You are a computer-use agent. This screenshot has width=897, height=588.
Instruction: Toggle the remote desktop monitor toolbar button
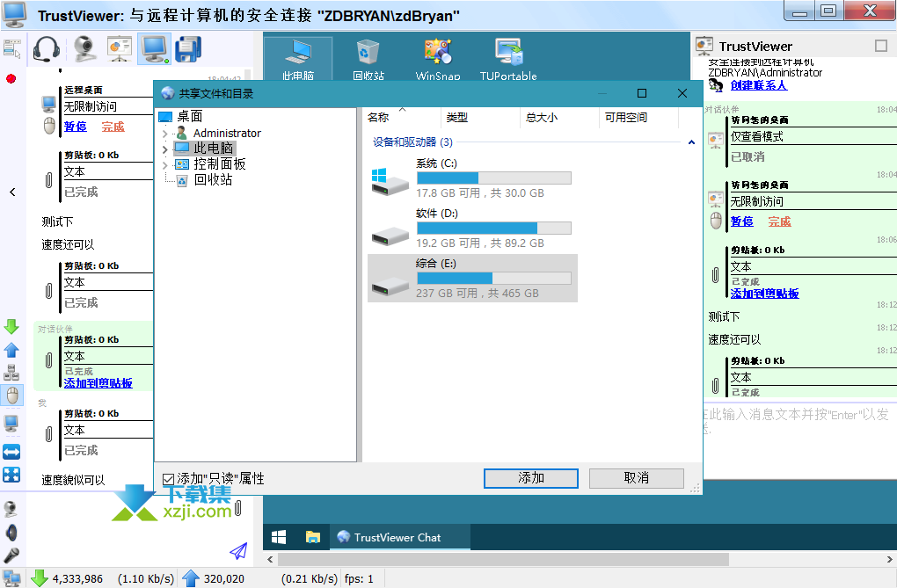point(155,48)
